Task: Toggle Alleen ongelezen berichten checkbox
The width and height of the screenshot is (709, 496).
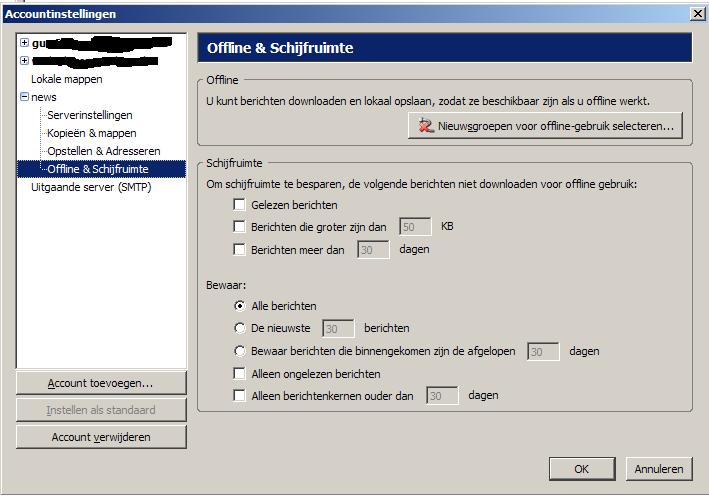Action: tap(239, 374)
